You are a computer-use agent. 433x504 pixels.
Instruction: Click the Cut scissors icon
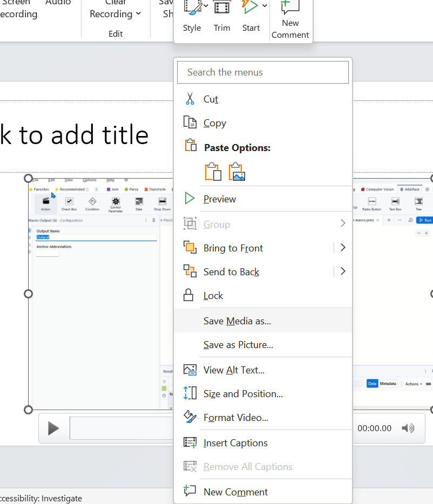pos(190,99)
